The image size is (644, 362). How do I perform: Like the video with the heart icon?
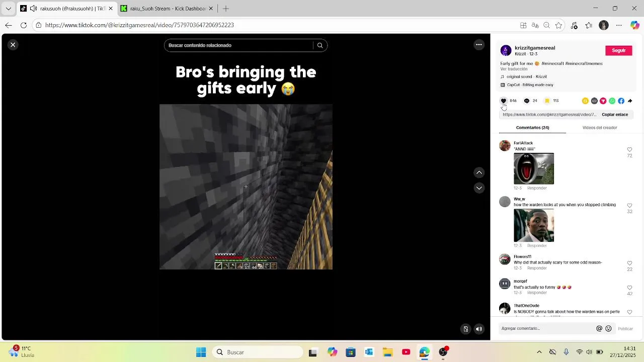point(503,101)
